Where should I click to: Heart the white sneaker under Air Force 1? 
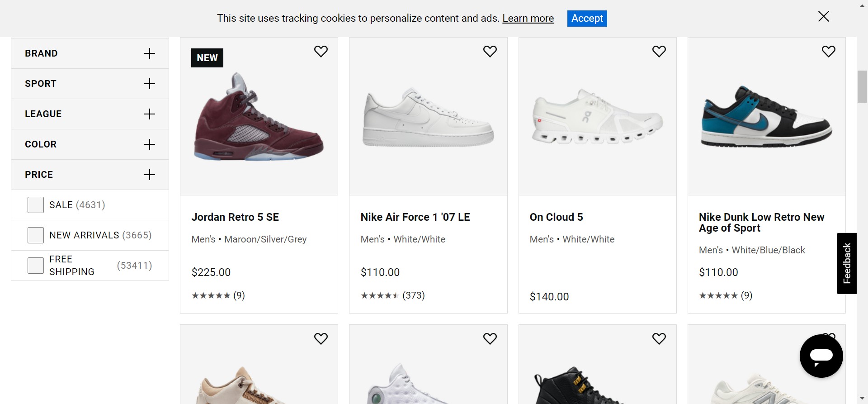coord(490,338)
